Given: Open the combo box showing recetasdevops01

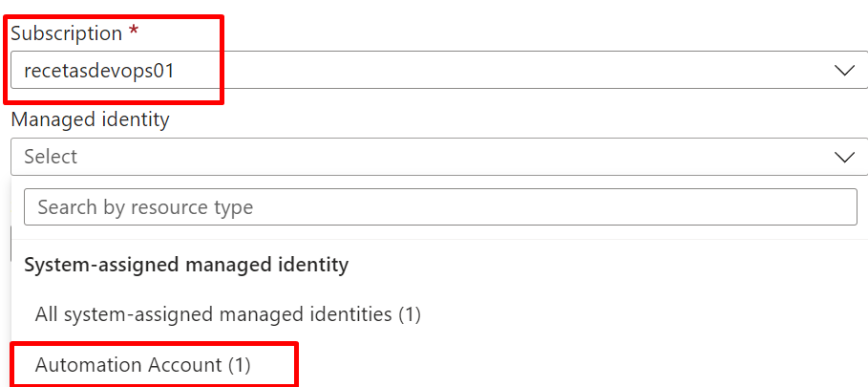Looking at the screenshot, I should pos(439,71).
